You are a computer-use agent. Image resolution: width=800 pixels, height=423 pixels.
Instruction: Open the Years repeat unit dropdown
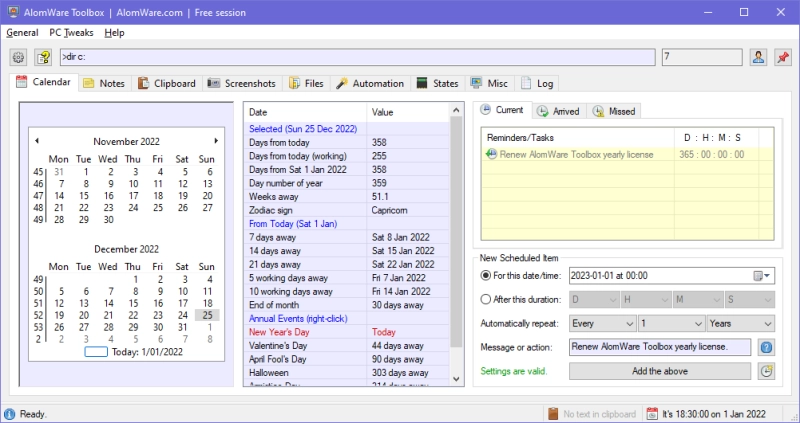click(x=740, y=324)
